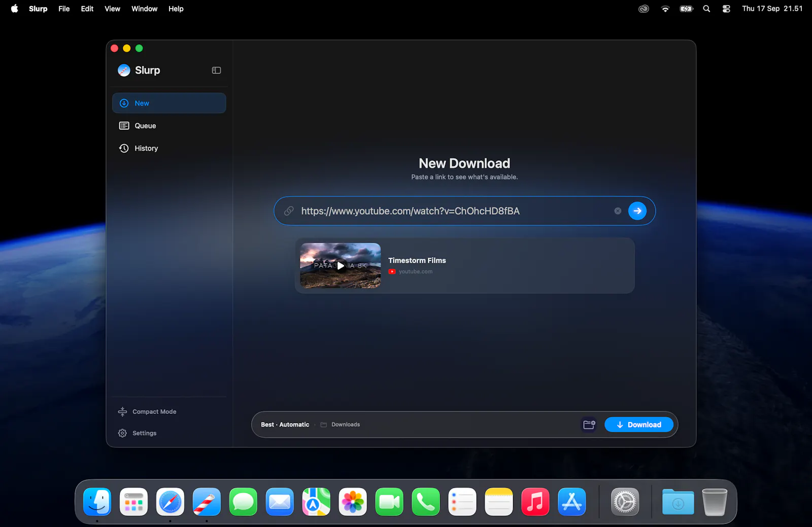The image size is (812, 527).
Task: Open the Phone app from the Dock
Action: coord(426,502)
